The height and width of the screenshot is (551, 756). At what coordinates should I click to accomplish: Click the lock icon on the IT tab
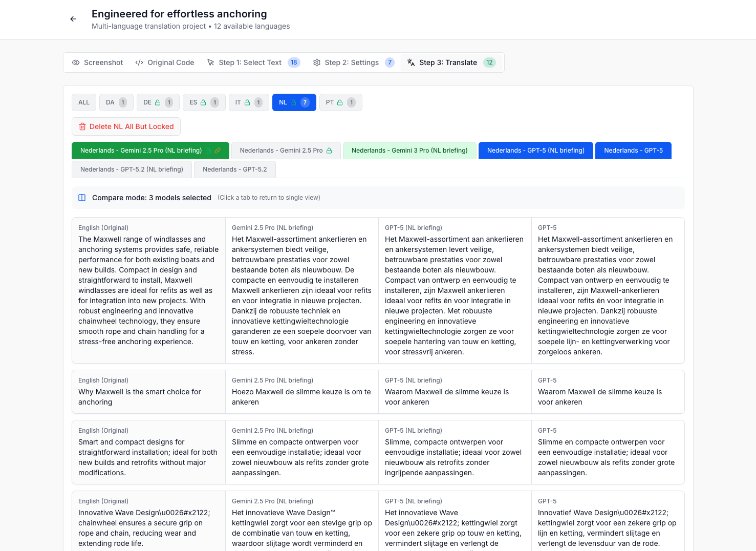(247, 102)
